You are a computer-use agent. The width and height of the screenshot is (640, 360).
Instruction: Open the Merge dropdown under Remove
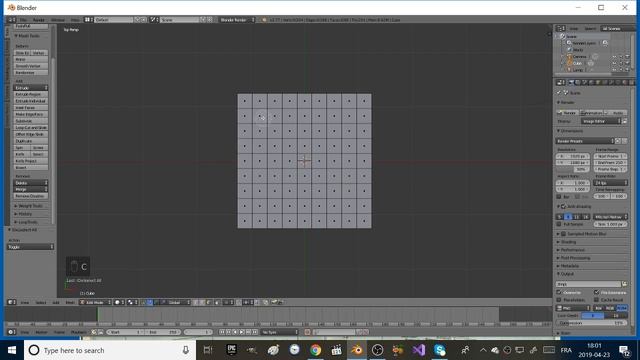[31, 189]
